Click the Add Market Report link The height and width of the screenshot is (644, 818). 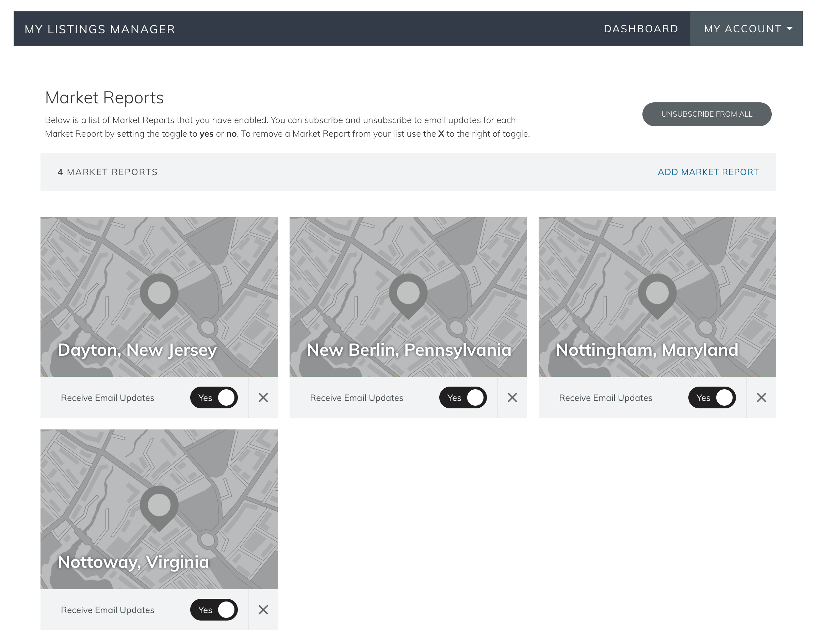coord(708,172)
